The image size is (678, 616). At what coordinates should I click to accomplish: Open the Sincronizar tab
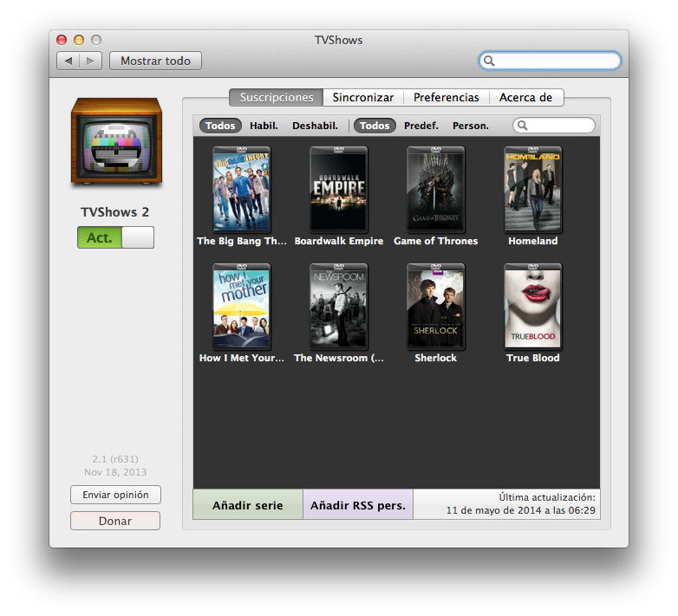click(363, 98)
